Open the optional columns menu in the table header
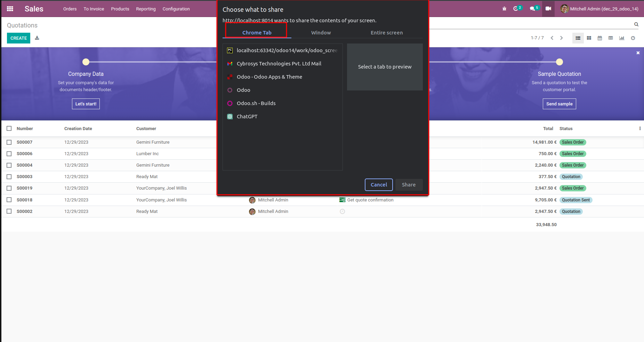The height and width of the screenshot is (342, 644). tap(640, 128)
